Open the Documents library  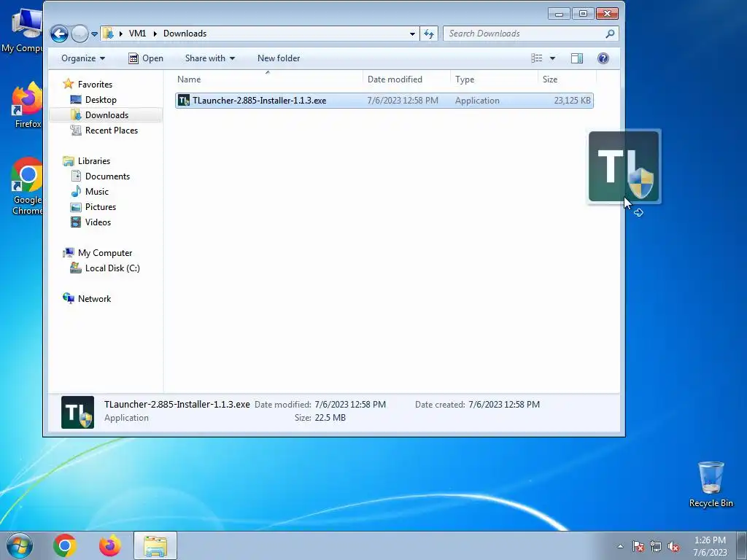(107, 176)
